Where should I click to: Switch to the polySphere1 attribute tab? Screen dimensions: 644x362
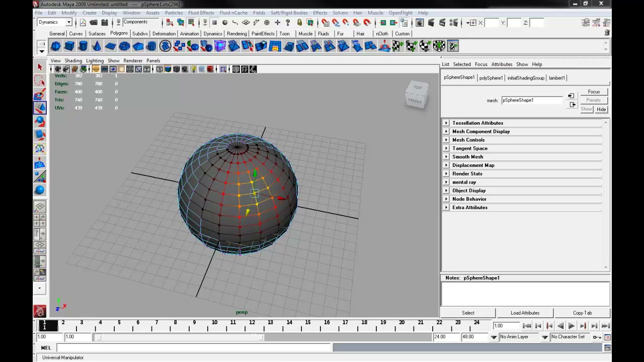pyautogui.click(x=491, y=78)
